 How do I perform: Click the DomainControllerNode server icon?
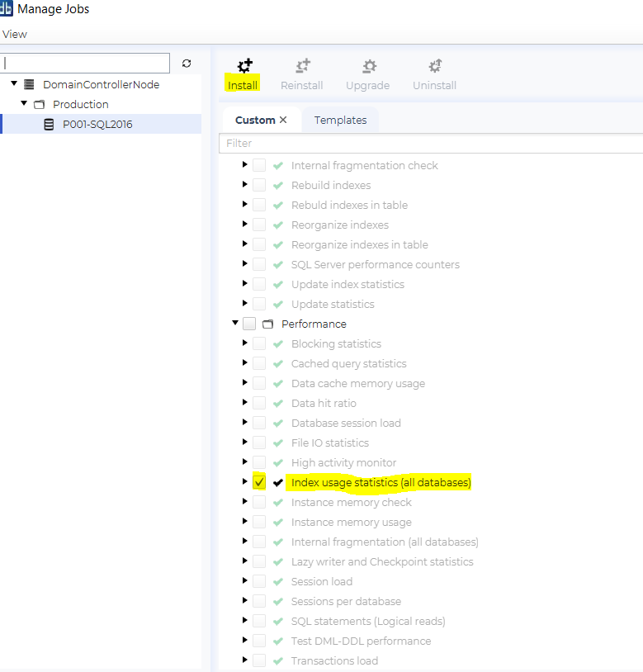click(x=29, y=84)
